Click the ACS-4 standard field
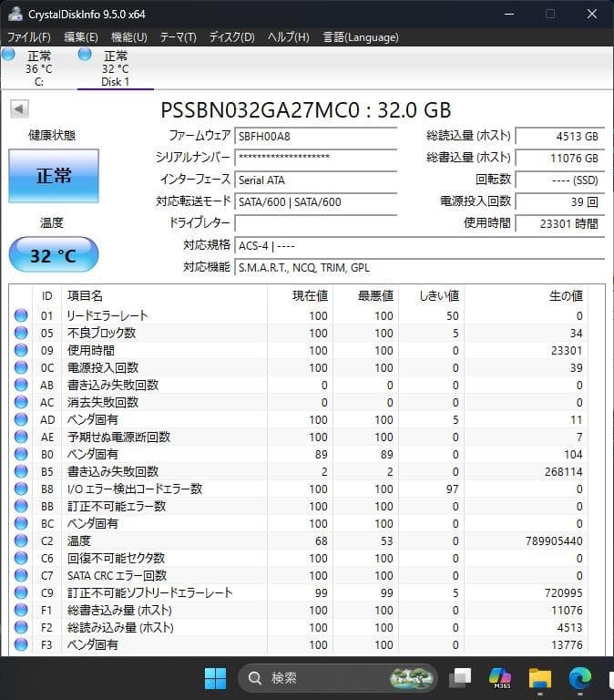Image resolution: width=614 pixels, height=700 pixels. (x=419, y=245)
